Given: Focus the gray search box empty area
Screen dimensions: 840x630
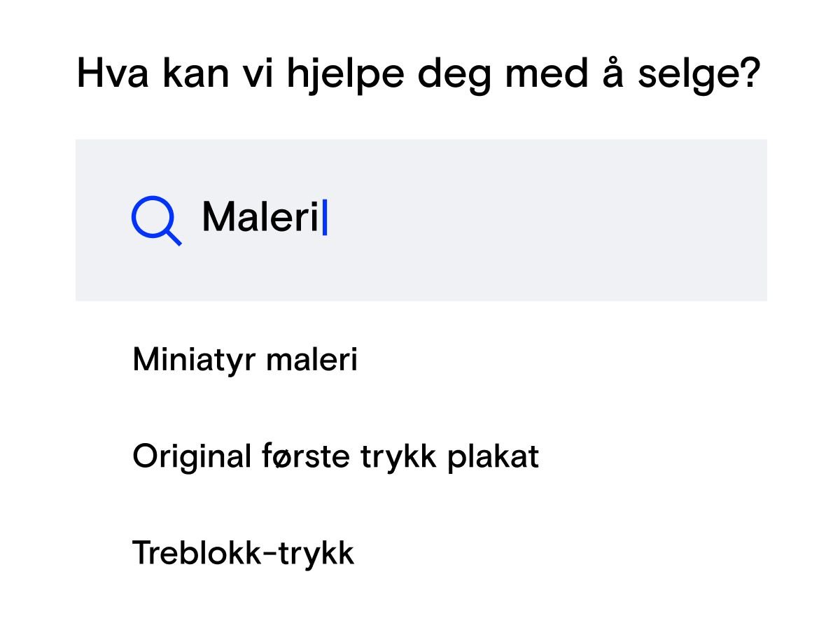Looking at the screenshot, I should 546,220.
